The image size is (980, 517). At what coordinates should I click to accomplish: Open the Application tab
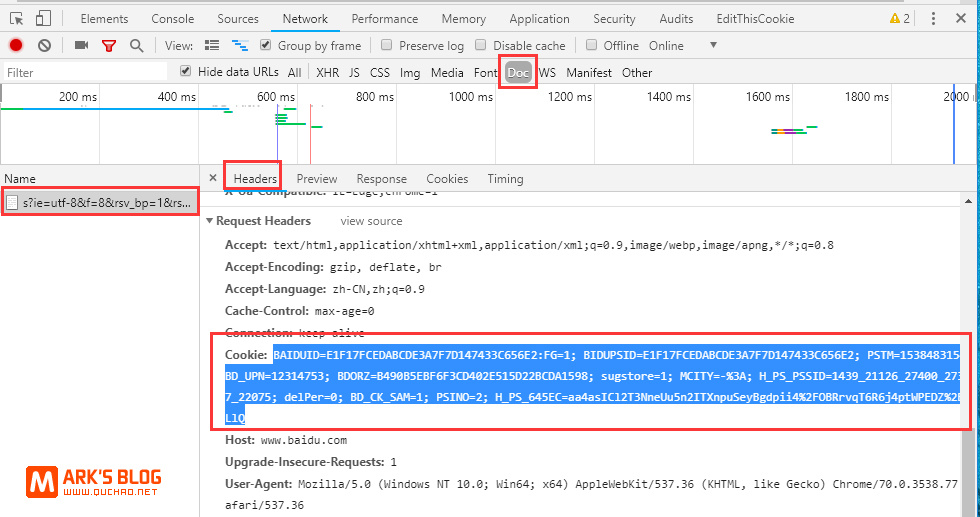pos(539,19)
